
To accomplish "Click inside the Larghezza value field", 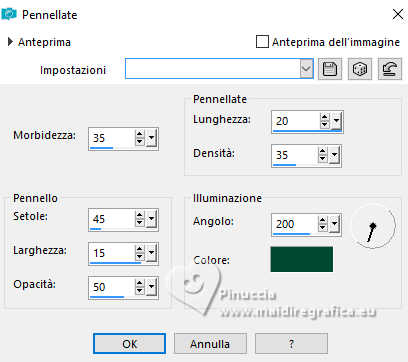I will 111,253.
